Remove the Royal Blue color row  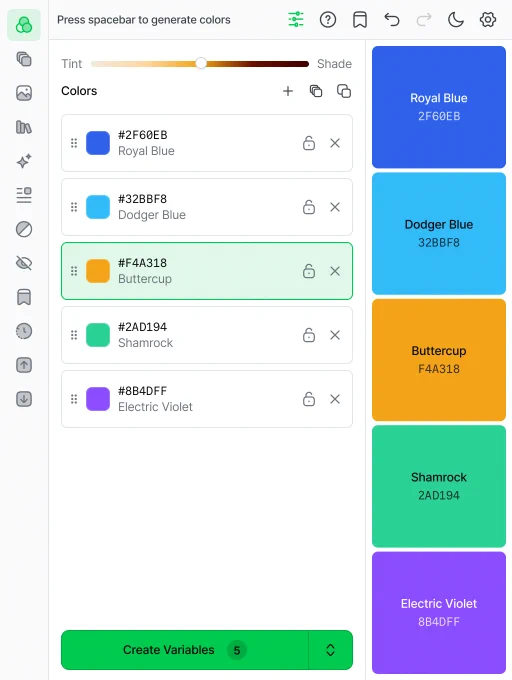click(335, 143)
